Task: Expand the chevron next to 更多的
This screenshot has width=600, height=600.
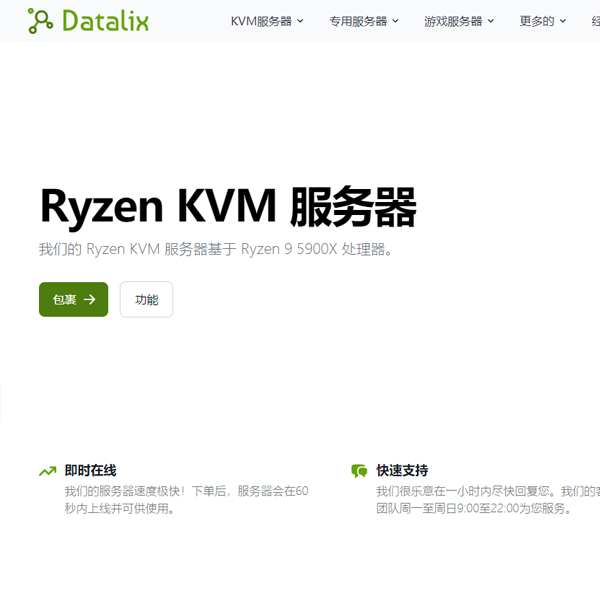Action: click(x=563, y=21)
